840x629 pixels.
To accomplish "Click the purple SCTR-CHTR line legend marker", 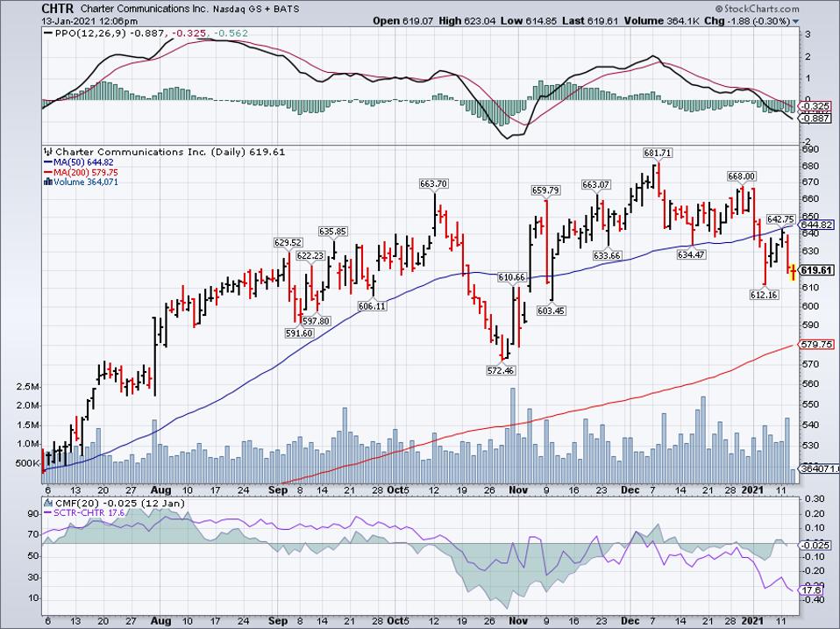I will pos(47,512).
